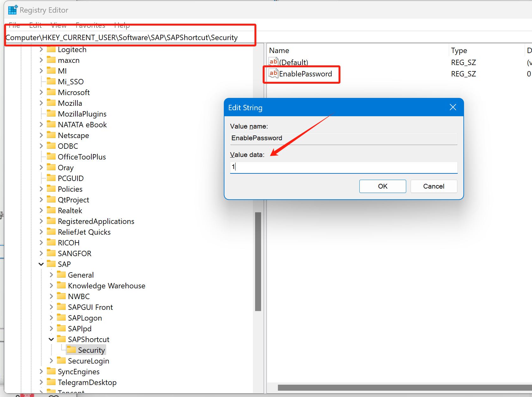The width and height of the screenshot is (532, 397).
Task: Select the Knowledge Warehouse folder icon
Action: 61,286
